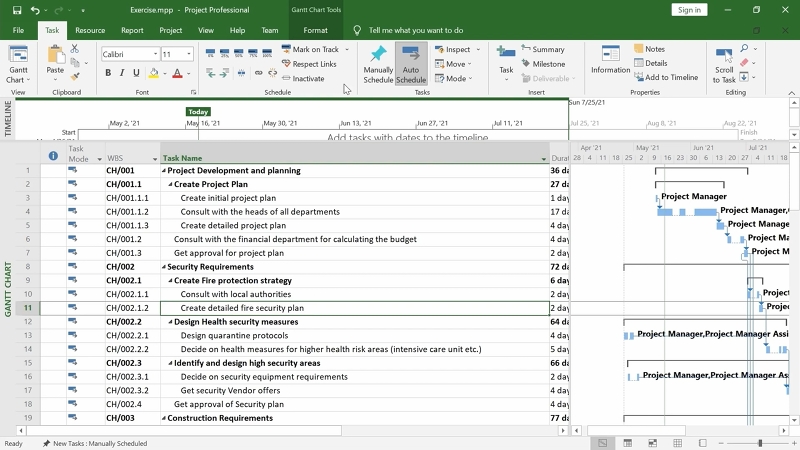The image size is (800, 450).
Task: Insert a Milestone
Action: pos(543,64)
